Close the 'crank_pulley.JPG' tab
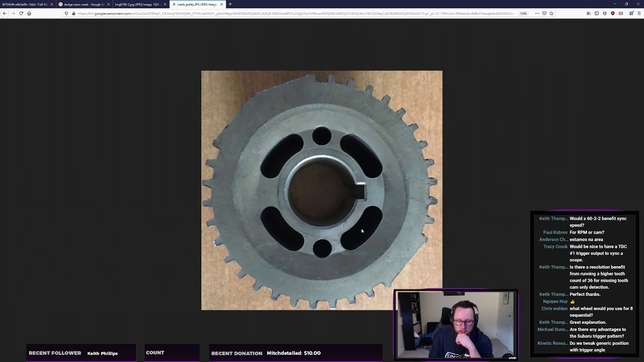Viewport: 644px width, 362px height. [x=221, y=4]
